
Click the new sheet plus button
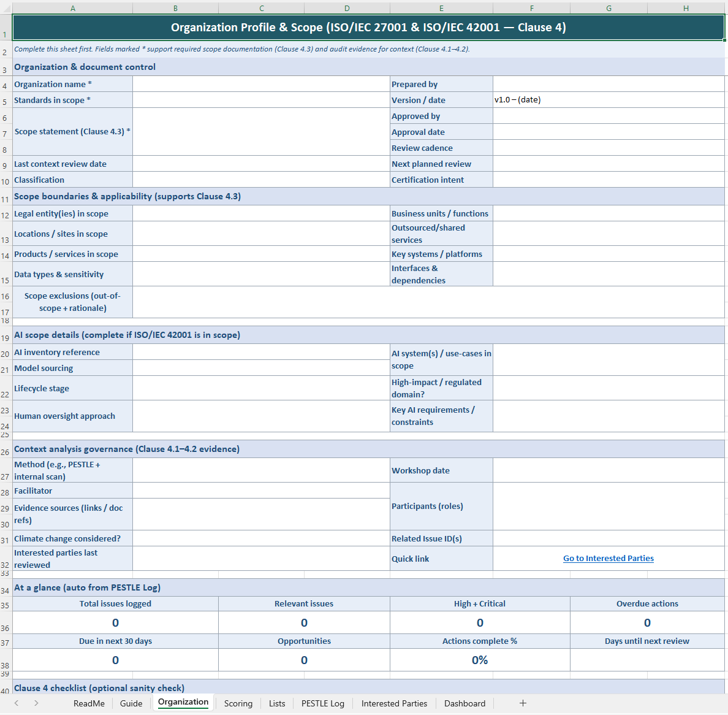click(523, 703)
